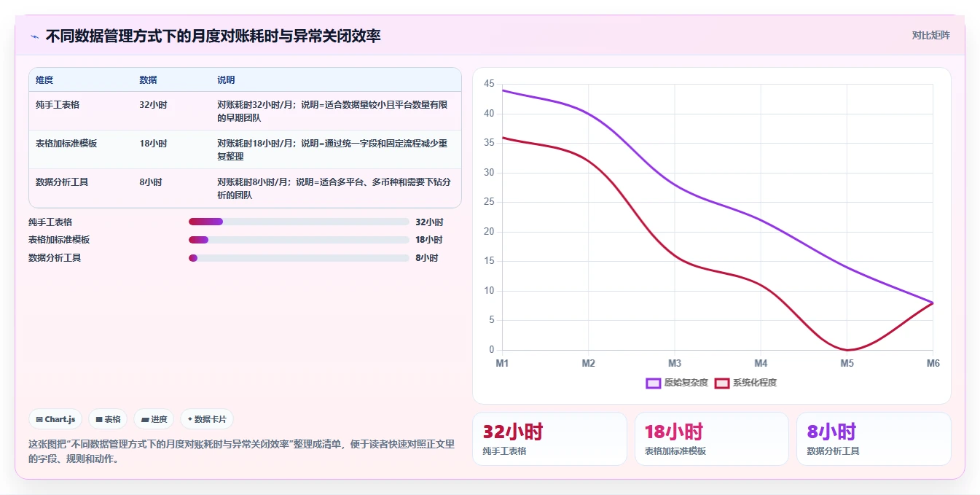The width and height of the screenshot is (980, 495).
Task: Click the M1 axis label
Action: [x=502, y=363]
